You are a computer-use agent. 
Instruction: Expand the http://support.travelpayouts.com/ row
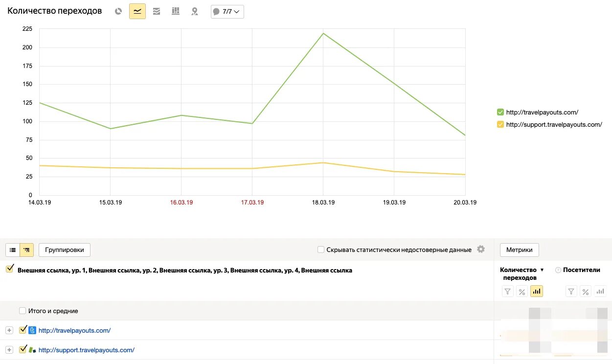[x=9, y=350]
